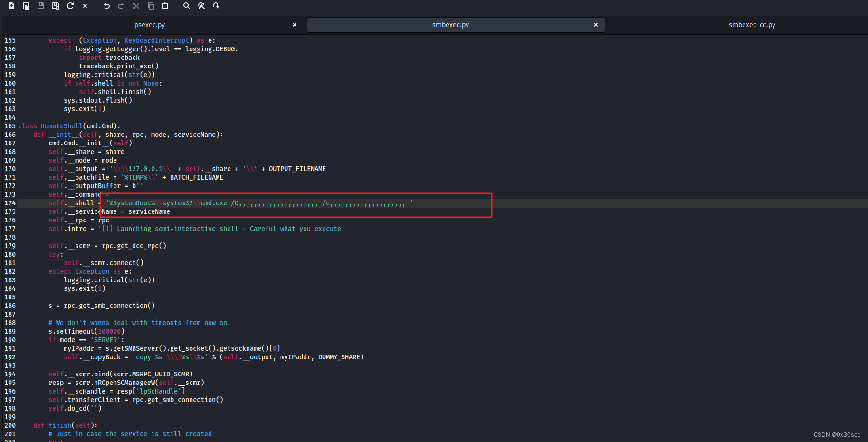Click 'self.__scmr = rpc.get_dce_rpc()' line
The image size is (868, 442).
[x=107, y=246]
